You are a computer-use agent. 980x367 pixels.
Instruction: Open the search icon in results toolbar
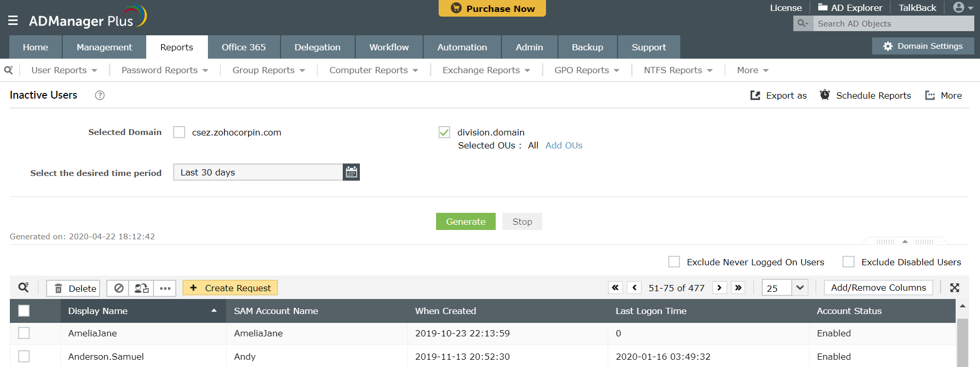point(23,288)
